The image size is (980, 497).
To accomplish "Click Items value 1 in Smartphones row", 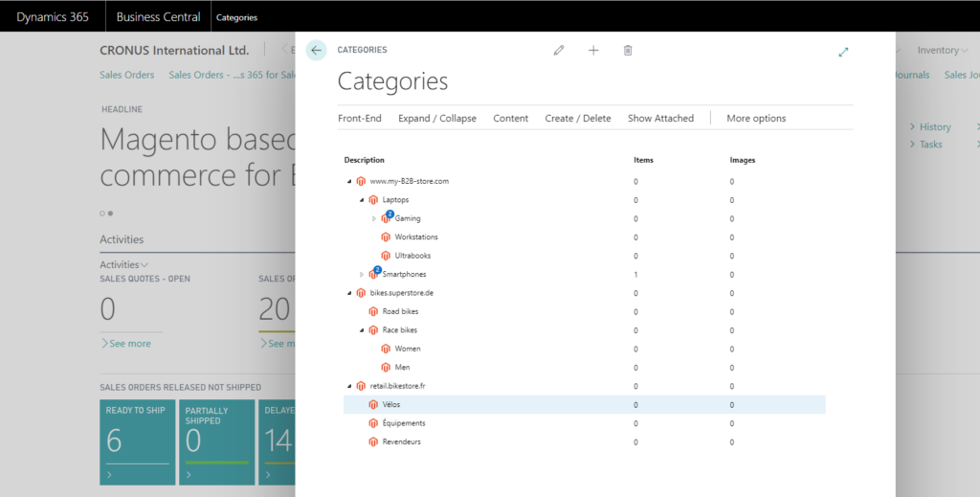I will [x=635, y=275].
